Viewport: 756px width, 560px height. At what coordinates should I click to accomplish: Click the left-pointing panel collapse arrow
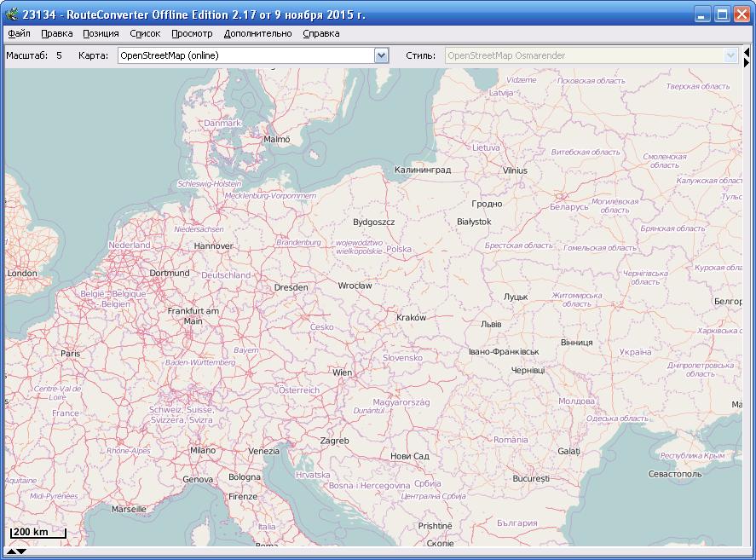[x=747, y=52]
